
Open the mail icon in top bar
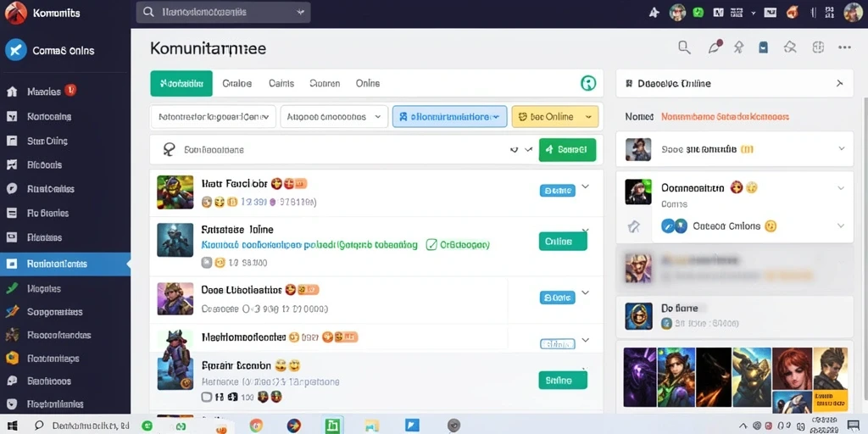(770, 12)
